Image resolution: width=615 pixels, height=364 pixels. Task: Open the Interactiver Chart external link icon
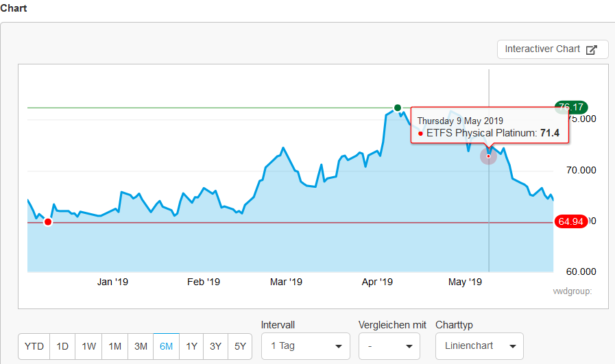pos(592,49)
